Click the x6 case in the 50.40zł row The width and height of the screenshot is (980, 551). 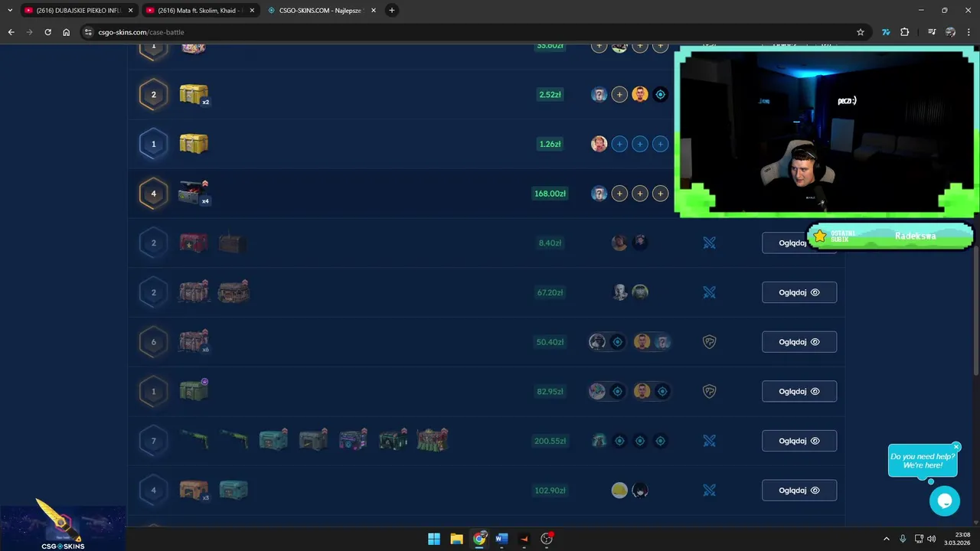coord(194,341)
